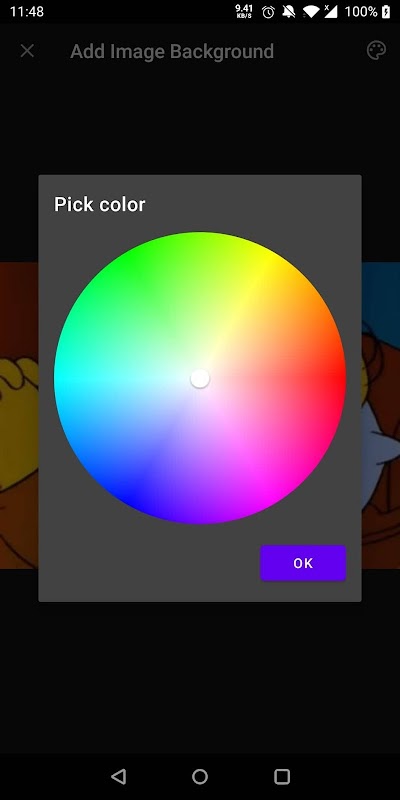Tap the Pick color dialog title
This screenshot has height=800, width=400.
click(x=99, y=204)
